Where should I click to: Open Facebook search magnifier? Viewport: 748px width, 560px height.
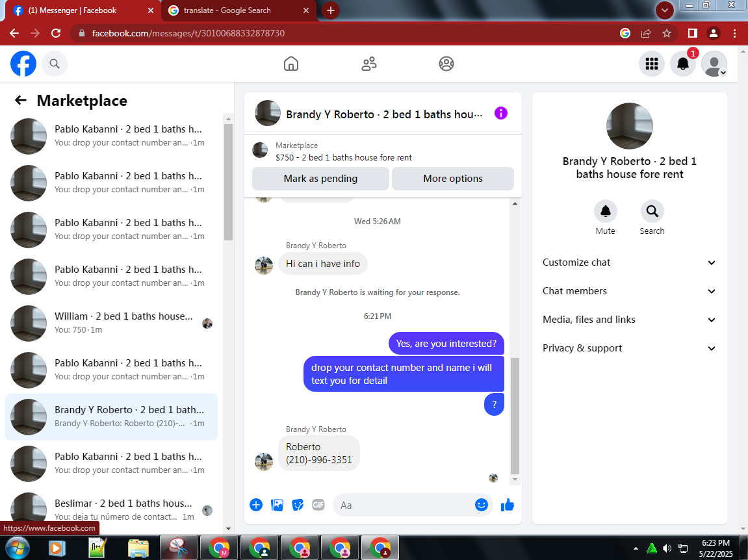tap(55, 64)
